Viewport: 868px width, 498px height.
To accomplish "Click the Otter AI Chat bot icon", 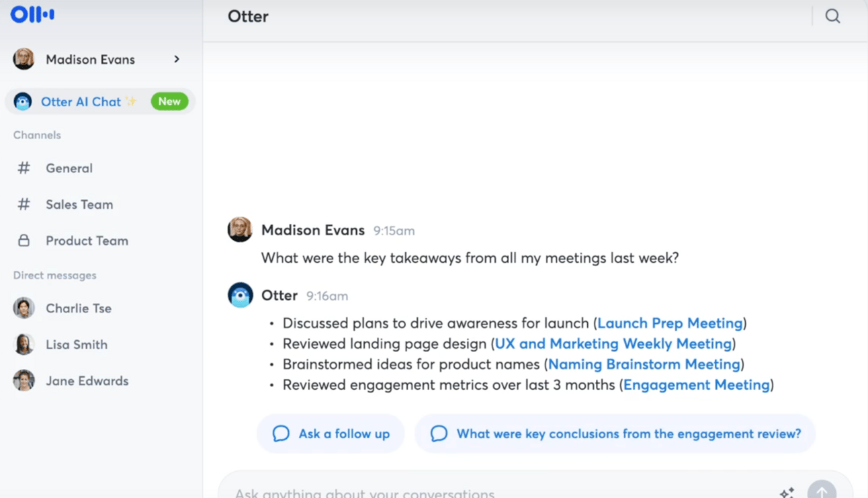I will tap(23, 101).
